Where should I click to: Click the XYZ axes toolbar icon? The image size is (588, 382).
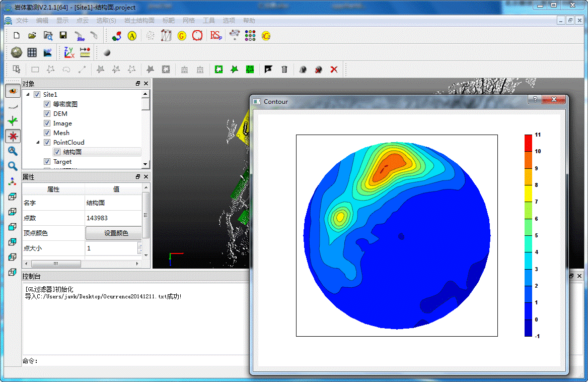tap(69, 52)
